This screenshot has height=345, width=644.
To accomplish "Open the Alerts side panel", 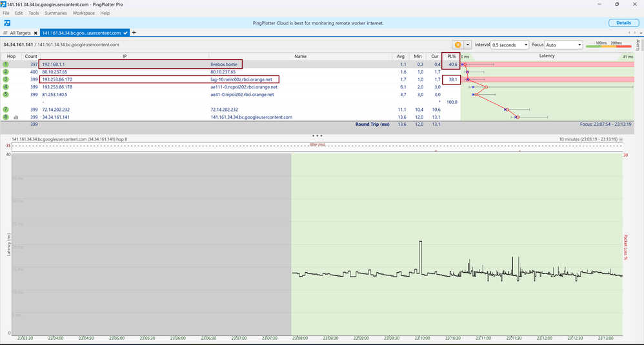I will pos(638,45).
